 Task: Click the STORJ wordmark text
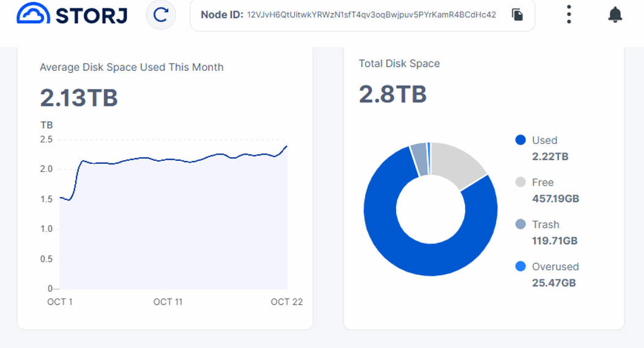[91, 16]
